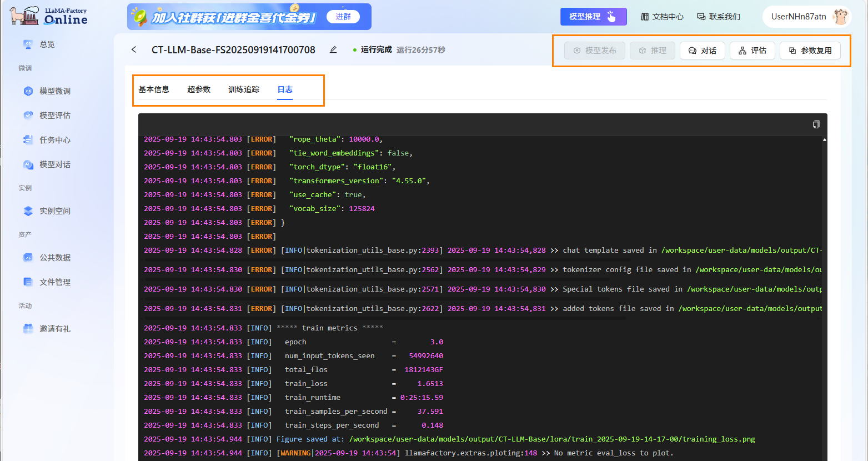This screenshot has width=868, height=461.
Task: Open the 文档中心 link
Action: coord(662,17)
